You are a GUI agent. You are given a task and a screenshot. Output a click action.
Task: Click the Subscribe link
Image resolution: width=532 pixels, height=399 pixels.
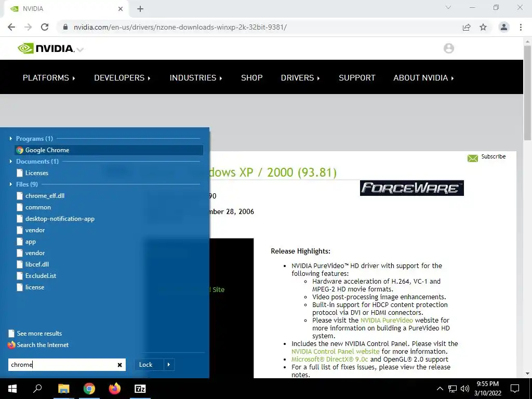pyautogui.click(x=494, y=156)
